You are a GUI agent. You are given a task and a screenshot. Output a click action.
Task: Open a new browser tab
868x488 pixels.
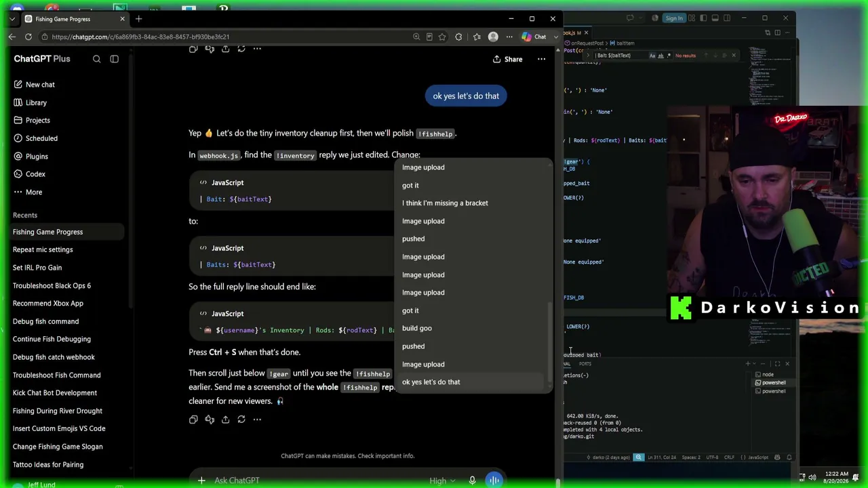[138, 19]
